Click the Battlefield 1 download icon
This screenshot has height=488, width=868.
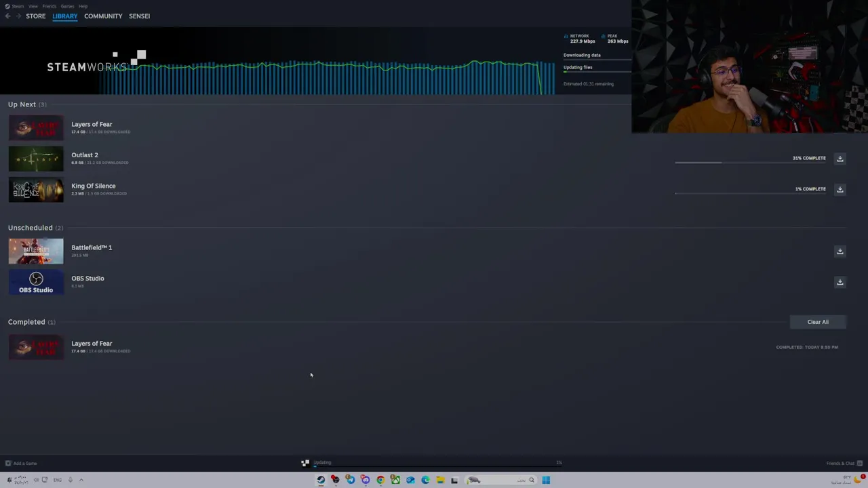point(840,251)
